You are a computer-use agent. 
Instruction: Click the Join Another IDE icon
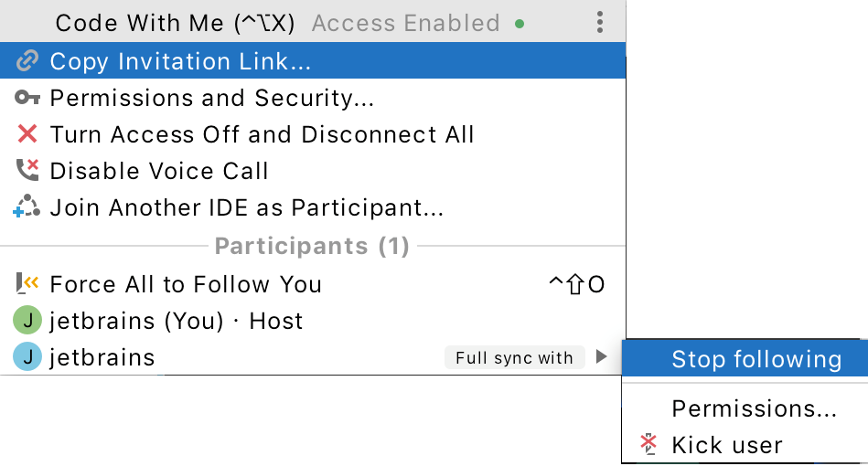click(x=27, y=207)
